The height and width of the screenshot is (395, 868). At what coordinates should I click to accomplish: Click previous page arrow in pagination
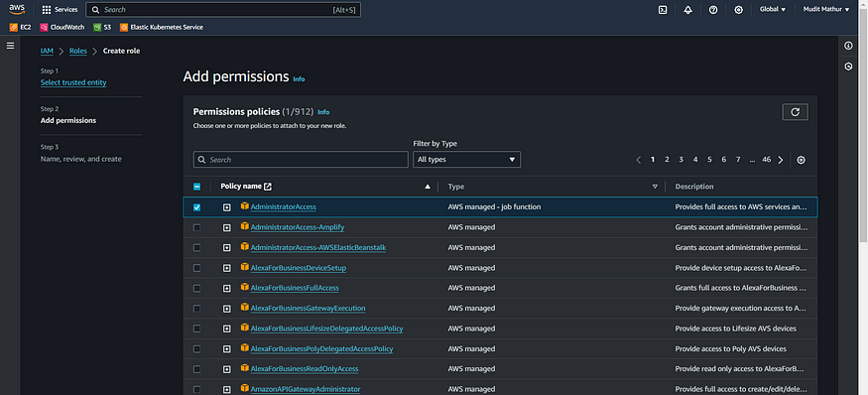tap(638, 160)
